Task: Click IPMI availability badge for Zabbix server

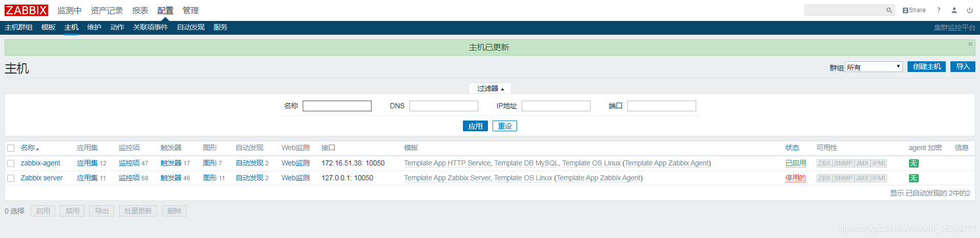Action: point(879,178)
